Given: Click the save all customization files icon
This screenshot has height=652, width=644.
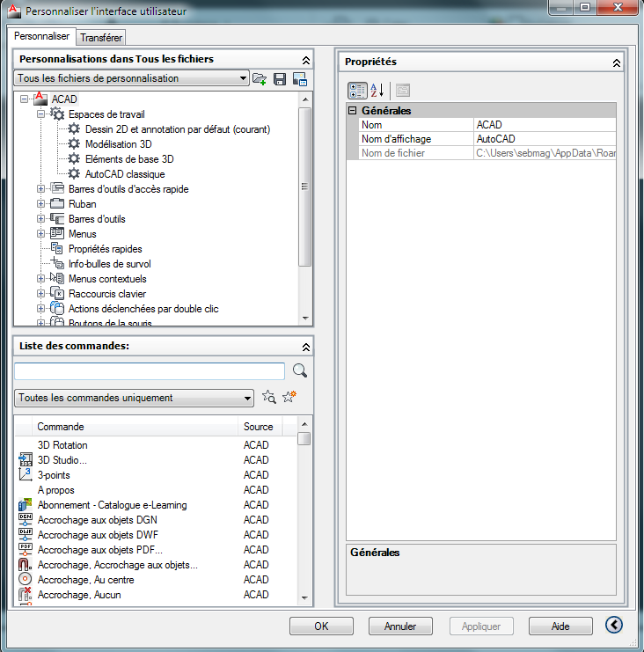Looking at the screenshot, I should coord(280,79).
